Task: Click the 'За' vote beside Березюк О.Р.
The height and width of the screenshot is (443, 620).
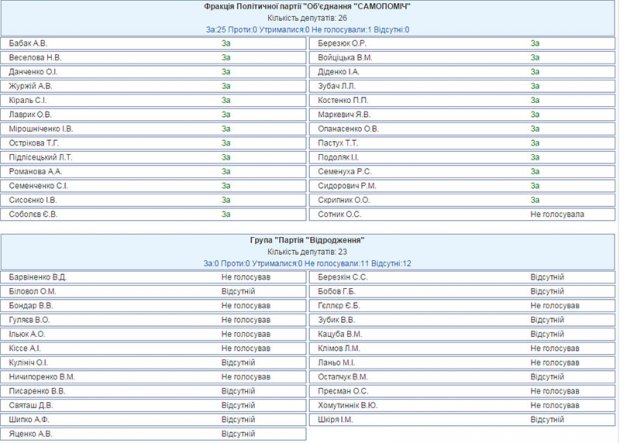Action: 535,44
